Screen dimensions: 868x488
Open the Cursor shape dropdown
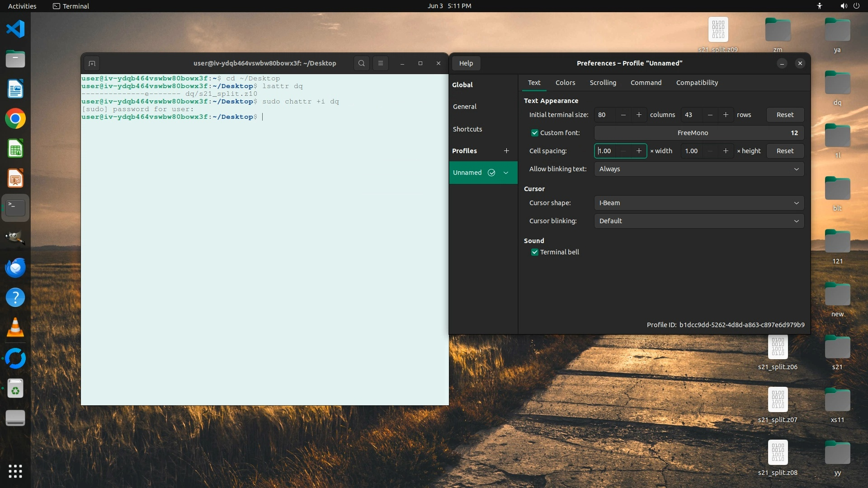point(699,203)
